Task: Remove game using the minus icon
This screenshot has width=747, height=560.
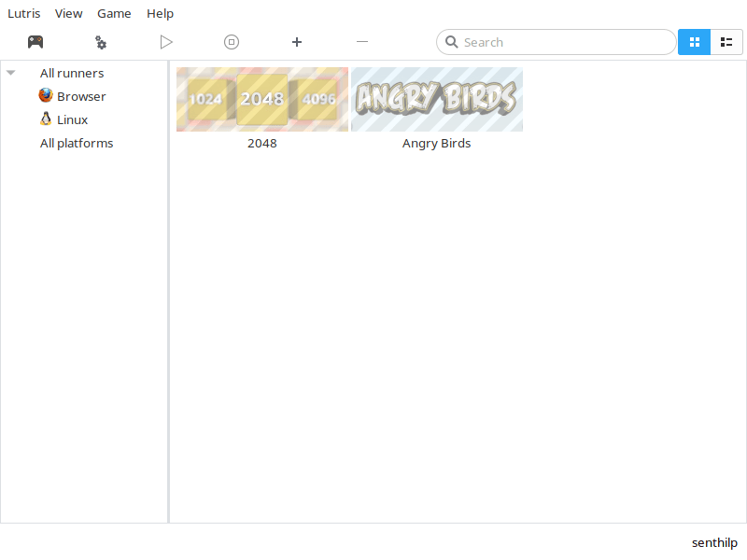Action: (x=362, y=42)
